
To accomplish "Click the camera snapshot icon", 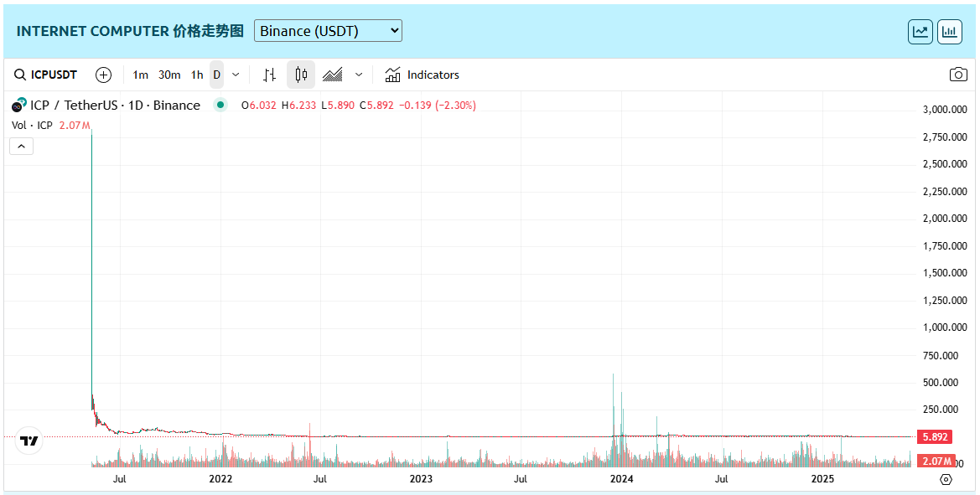I will pyautogui.click(x=958, y=75).
